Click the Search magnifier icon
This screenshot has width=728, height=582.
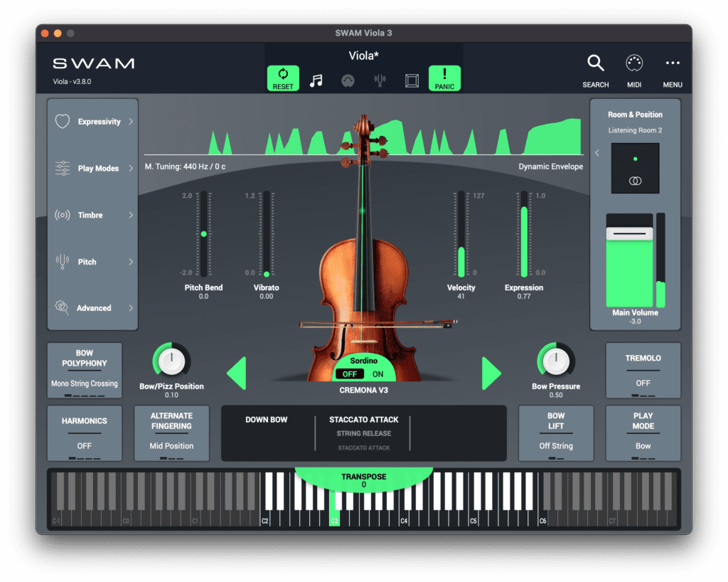595,63
